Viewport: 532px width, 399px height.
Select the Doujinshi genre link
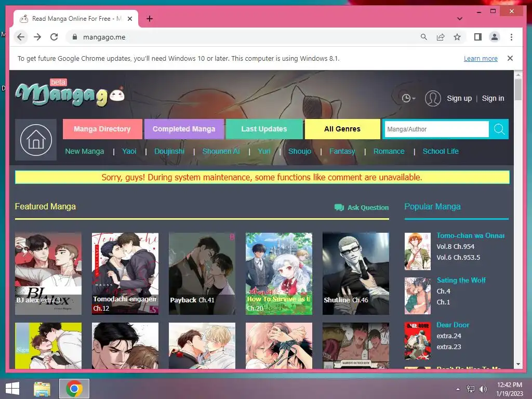point(169,151)
